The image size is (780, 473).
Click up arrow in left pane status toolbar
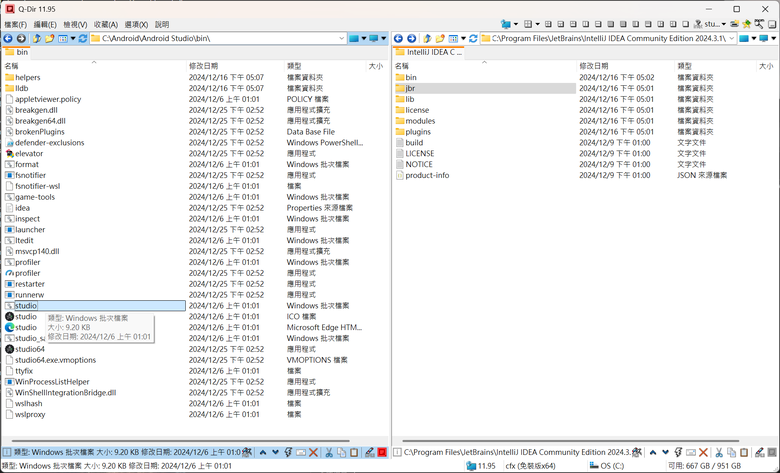click(x=263, y=452)
